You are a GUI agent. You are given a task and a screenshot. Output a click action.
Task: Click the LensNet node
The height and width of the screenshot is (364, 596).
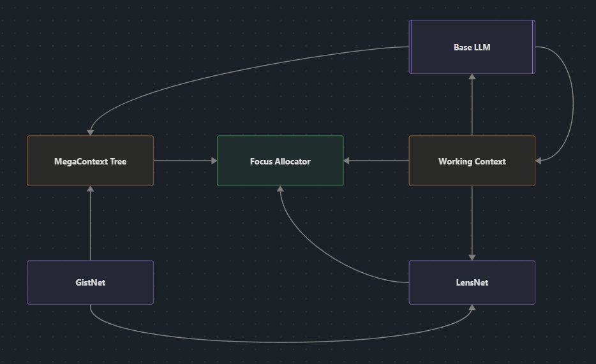click(x=472, y=282)
